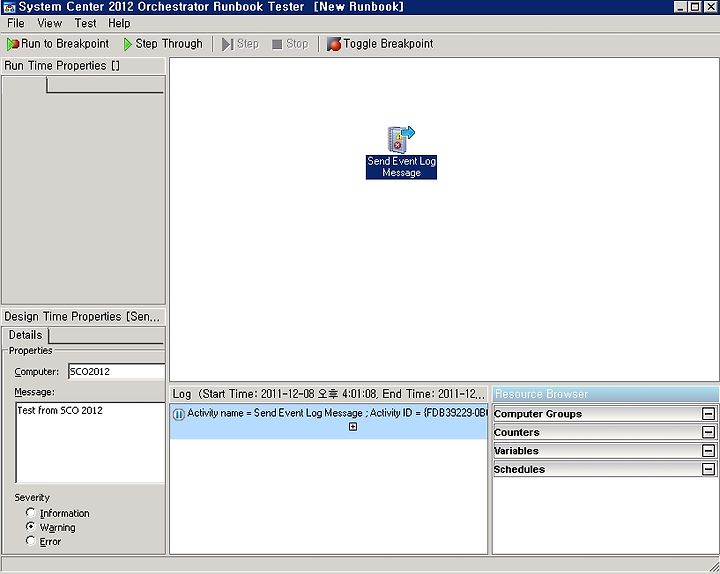Maximize the Runbook Tester window
Screen dimensions: 720x574
point(695,7)
